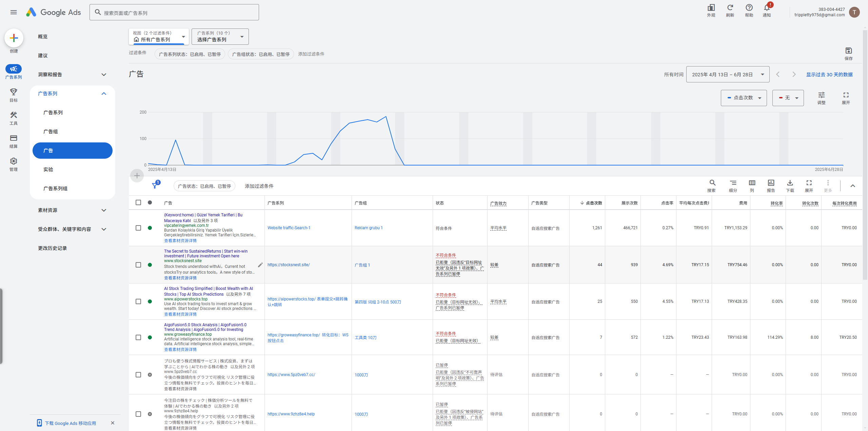This screenshot has width=868, height=431.
Task: Open the Website traffic-Search-1 campaign link
Action: pyautogui.click(x=289, y=228)
